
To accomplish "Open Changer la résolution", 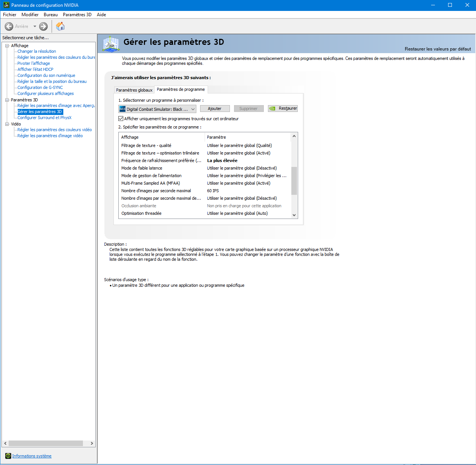I will tap(37, 51).
